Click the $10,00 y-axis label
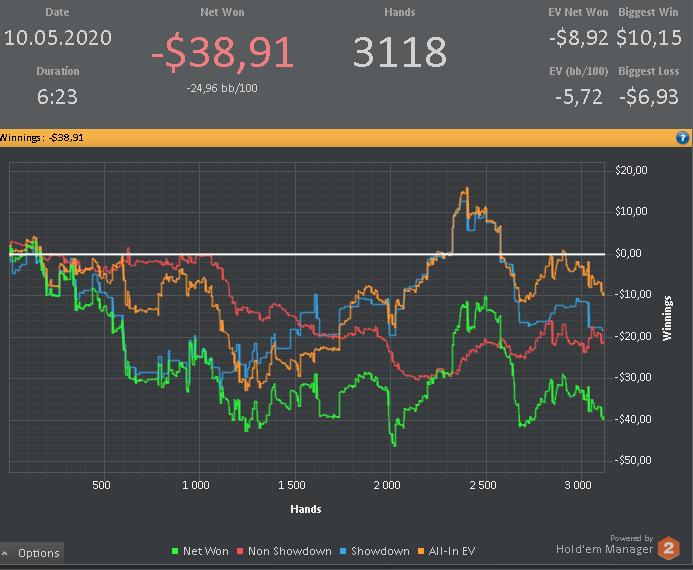Viewport: 693px width, 570px height. (x=631, y=211)
